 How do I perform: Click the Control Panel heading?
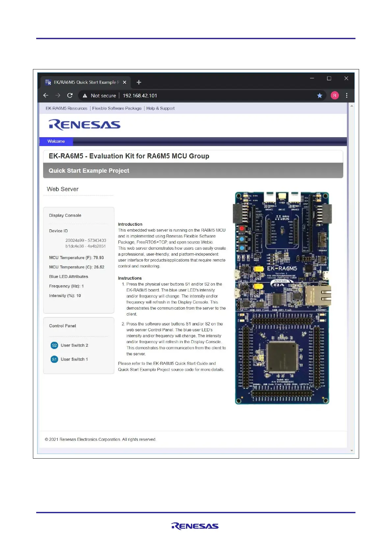pyautogui.click(x=63, y=326)
